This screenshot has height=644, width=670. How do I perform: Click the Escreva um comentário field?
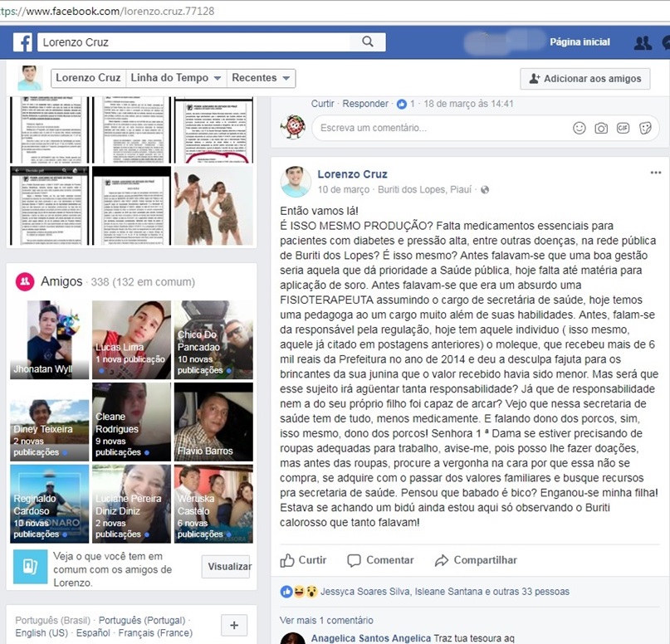[x=440, y=128]
